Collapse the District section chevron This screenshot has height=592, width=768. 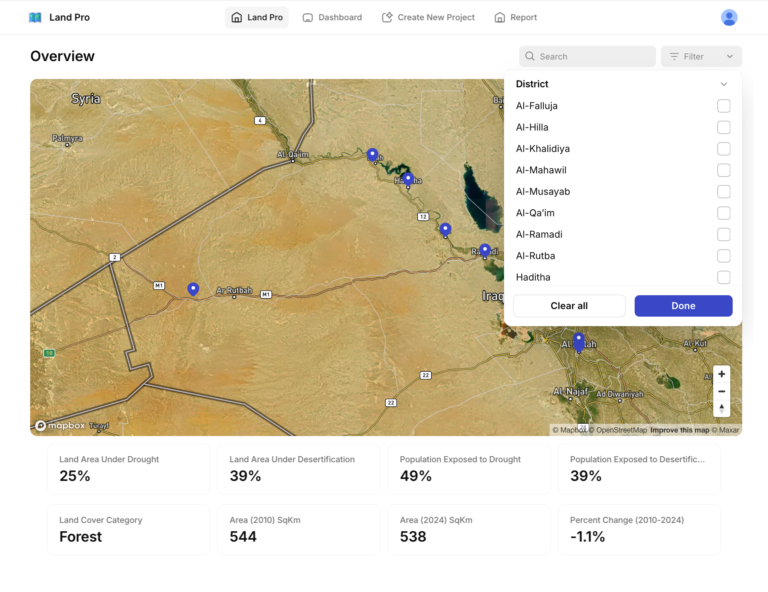[x=723, y=84]
